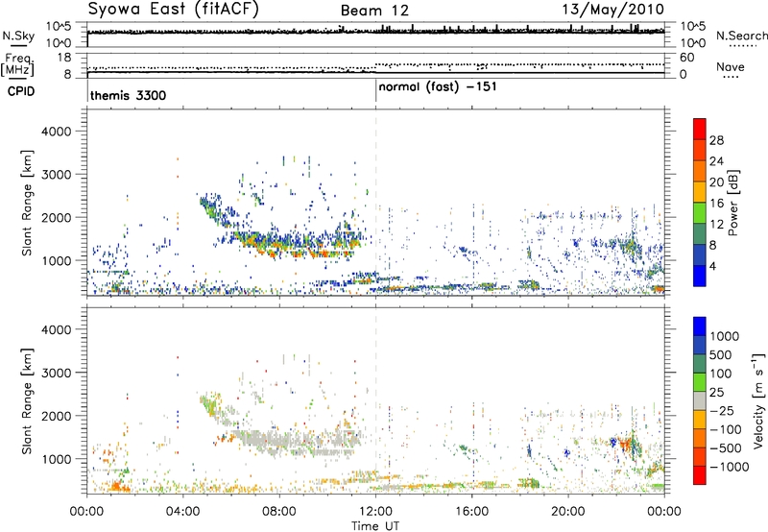Click the green segment of the Power color bar
Screen dimensions: 768x532
pyautogui.click(x=700, y=212)
